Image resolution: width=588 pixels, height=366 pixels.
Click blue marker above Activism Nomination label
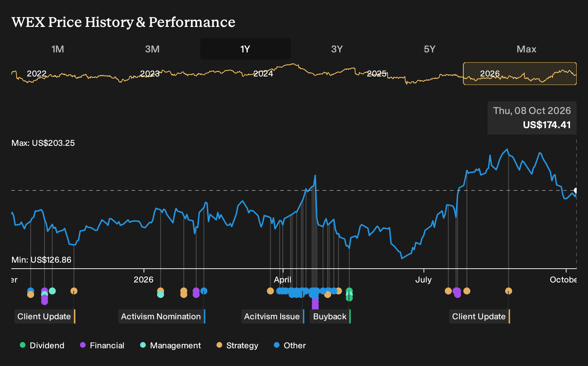[x=204, y=291]
